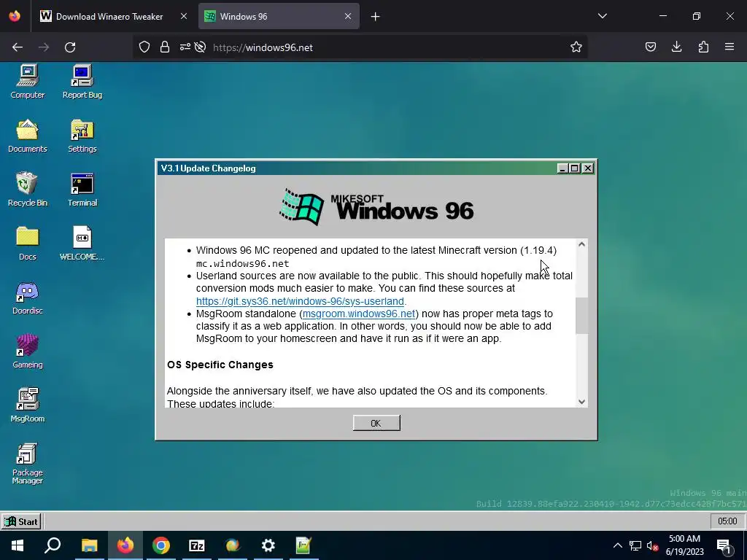This screenshot has height=560, width=747.
Task: Click the autoplay blocked icon
Action: [x=200, y=47]
